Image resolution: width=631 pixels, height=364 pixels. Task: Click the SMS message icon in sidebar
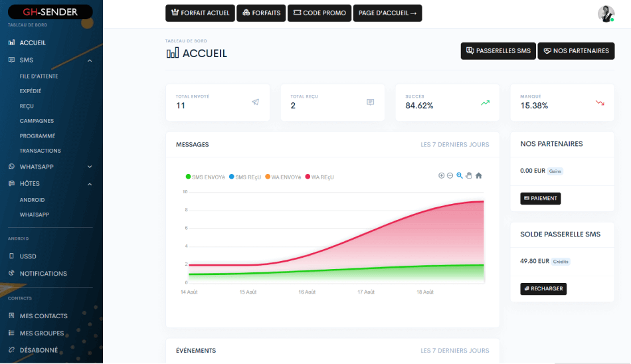pos(12,60)
